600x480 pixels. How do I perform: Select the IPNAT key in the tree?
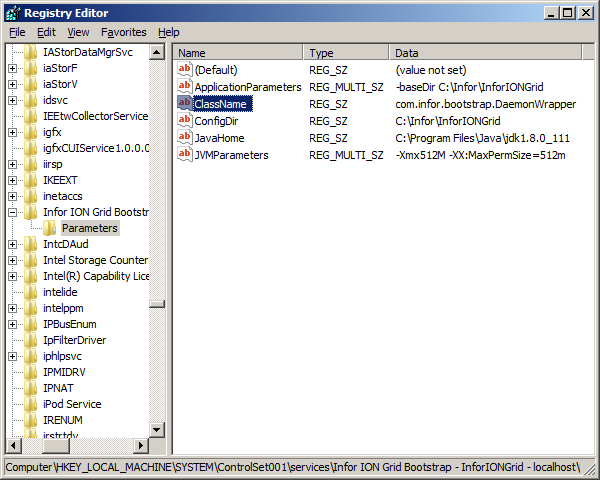(x=58, y=388)
